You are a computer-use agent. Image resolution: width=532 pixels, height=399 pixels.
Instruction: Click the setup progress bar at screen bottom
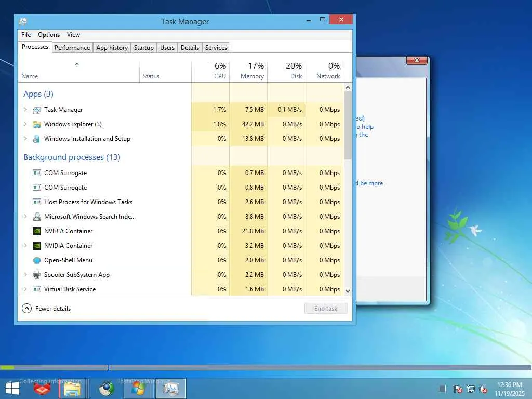click(x=266, y=367)
